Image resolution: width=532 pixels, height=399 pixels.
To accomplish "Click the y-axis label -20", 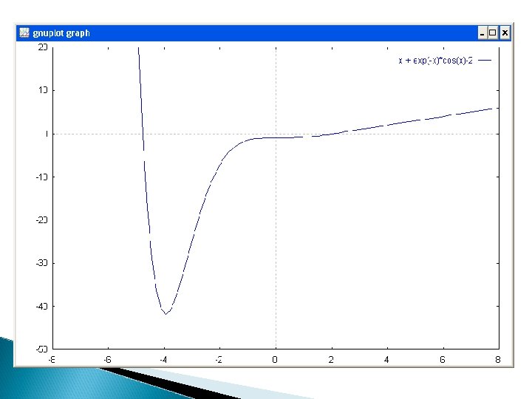I will pos(41,220).
